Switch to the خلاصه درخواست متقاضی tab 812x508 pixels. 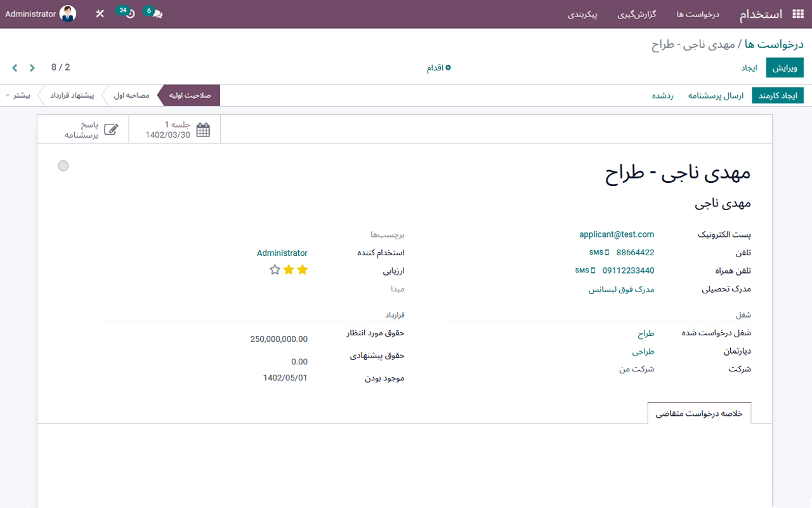[698, 412]
